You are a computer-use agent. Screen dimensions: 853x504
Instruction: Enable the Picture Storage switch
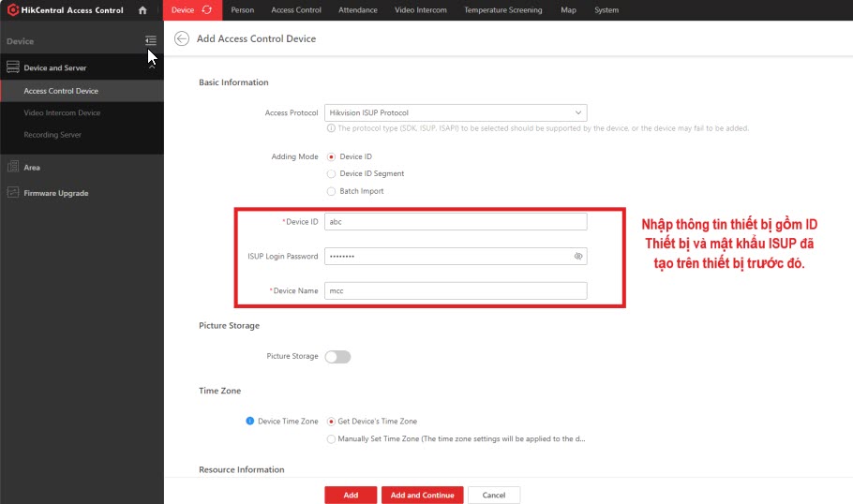(x=337, y=357)
